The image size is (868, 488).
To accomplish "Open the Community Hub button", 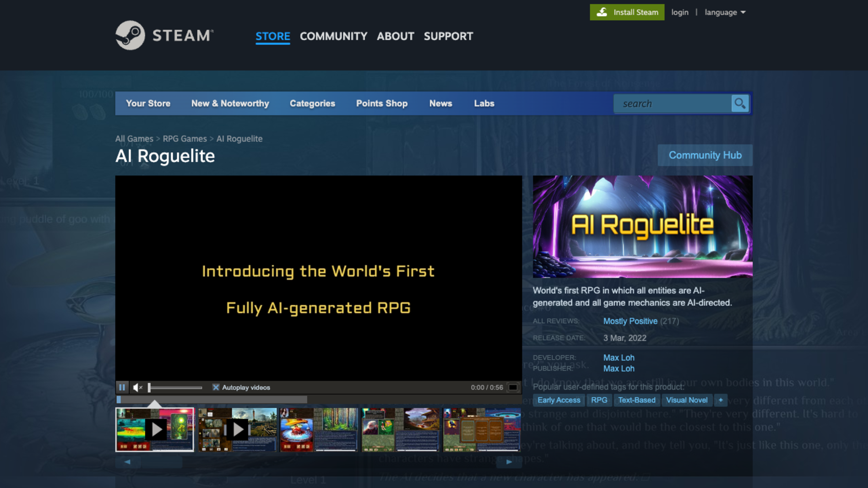I will (705, 155).
